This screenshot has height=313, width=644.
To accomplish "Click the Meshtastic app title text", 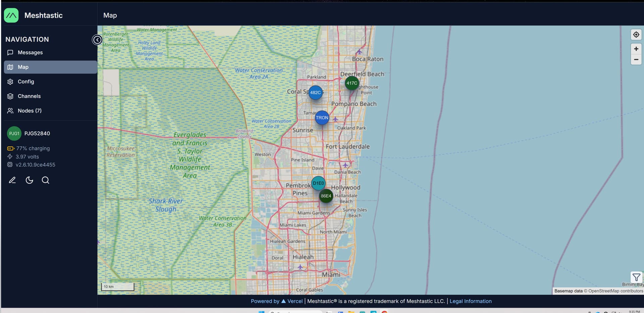I will coord(44,15).
